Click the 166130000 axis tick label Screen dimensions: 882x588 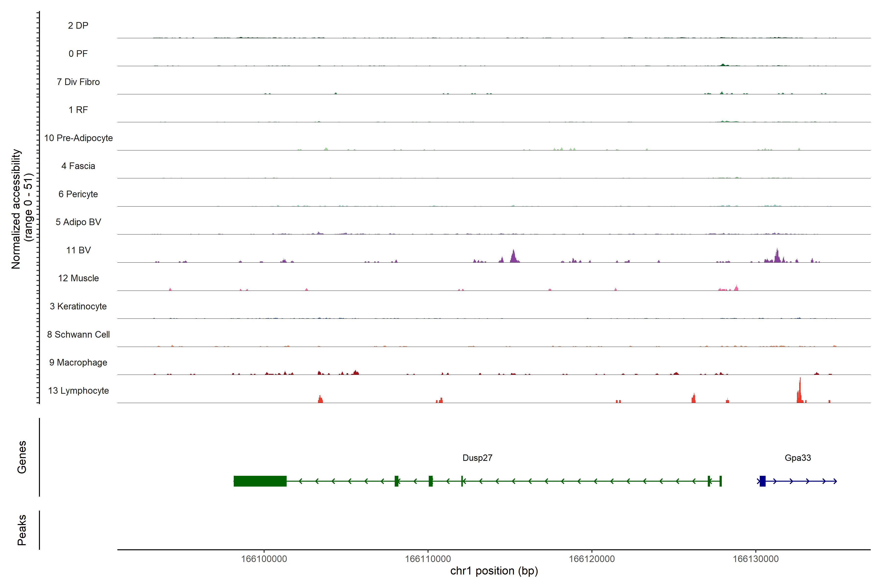[756, 559]
